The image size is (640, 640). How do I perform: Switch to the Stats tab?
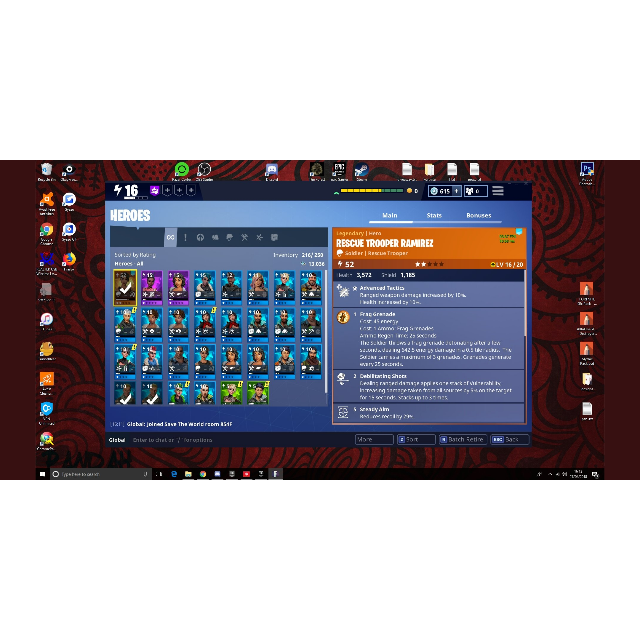point(434,215)
